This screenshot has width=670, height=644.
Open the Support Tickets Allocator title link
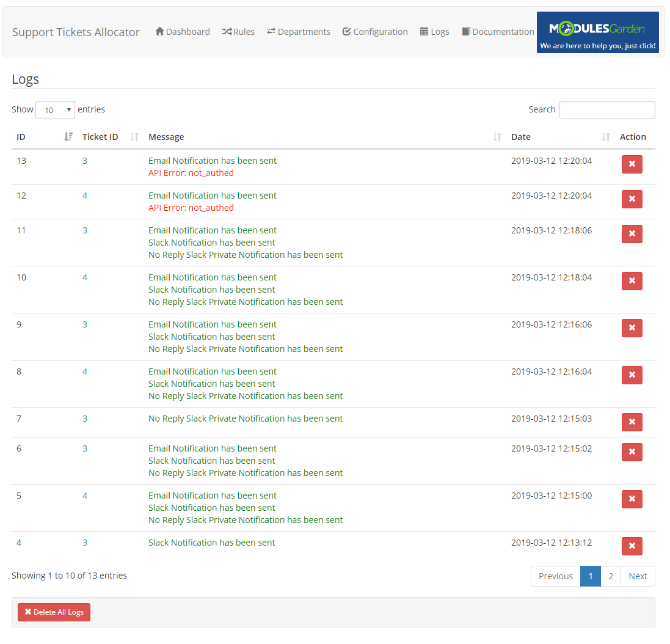tap(76, 32)
